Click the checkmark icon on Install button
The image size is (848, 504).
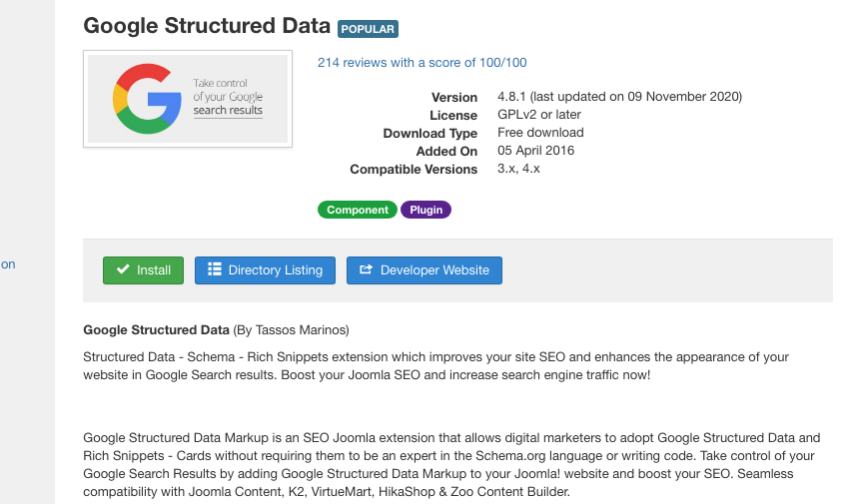123,269
